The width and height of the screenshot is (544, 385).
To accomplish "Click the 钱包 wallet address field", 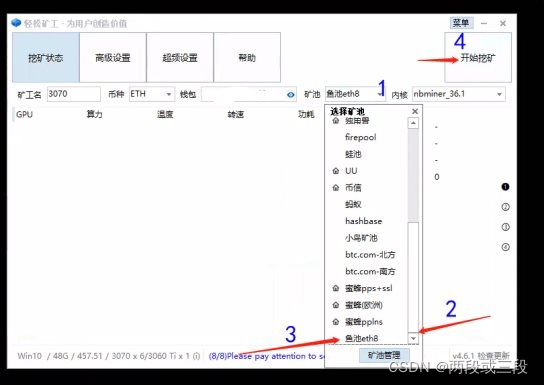I will coord(249,94).
